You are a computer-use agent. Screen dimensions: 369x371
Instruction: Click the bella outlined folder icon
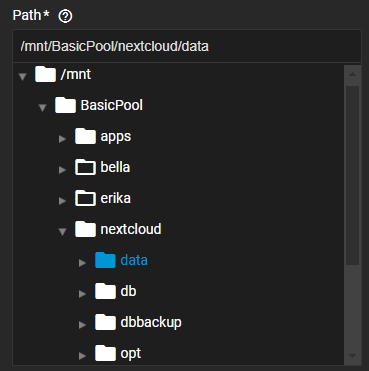[85, 167]
